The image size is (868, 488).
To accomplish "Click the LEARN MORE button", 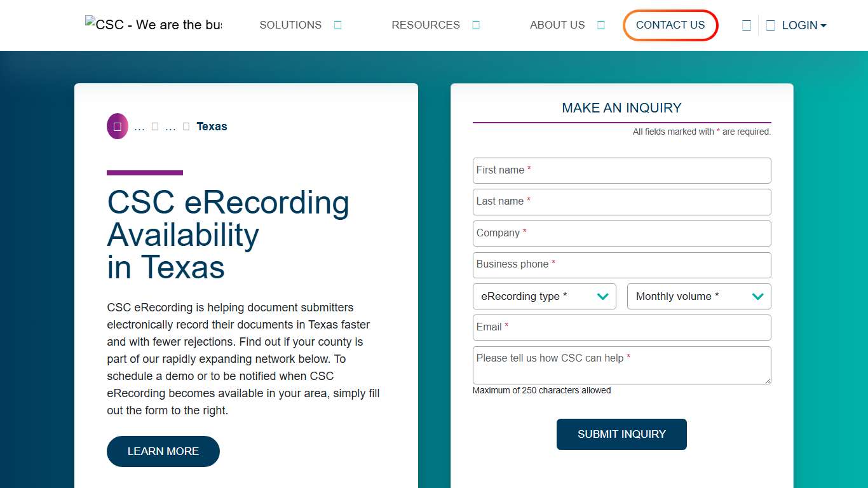I will click(x=163, y=451).
